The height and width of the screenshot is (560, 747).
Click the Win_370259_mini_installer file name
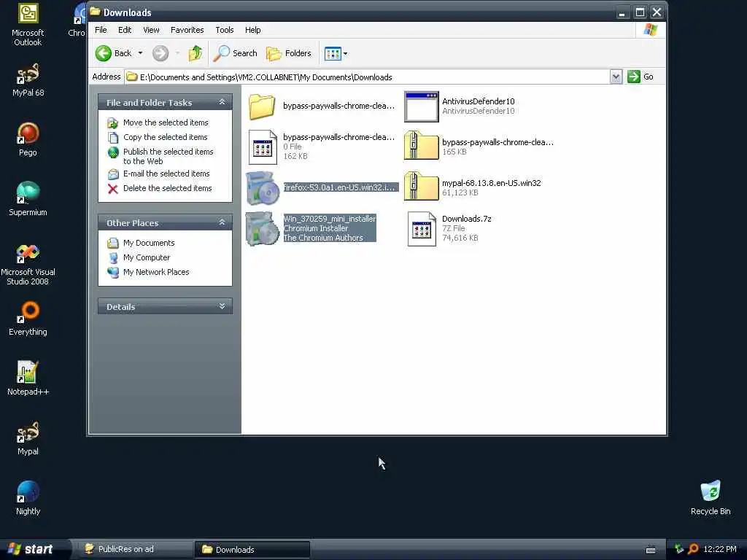pyautogui.click(x=329, y=219)
